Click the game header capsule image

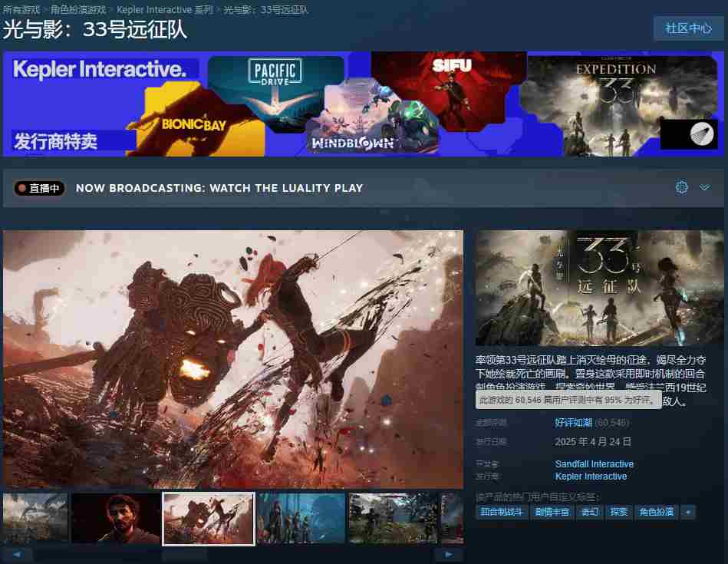coord(599,288)
